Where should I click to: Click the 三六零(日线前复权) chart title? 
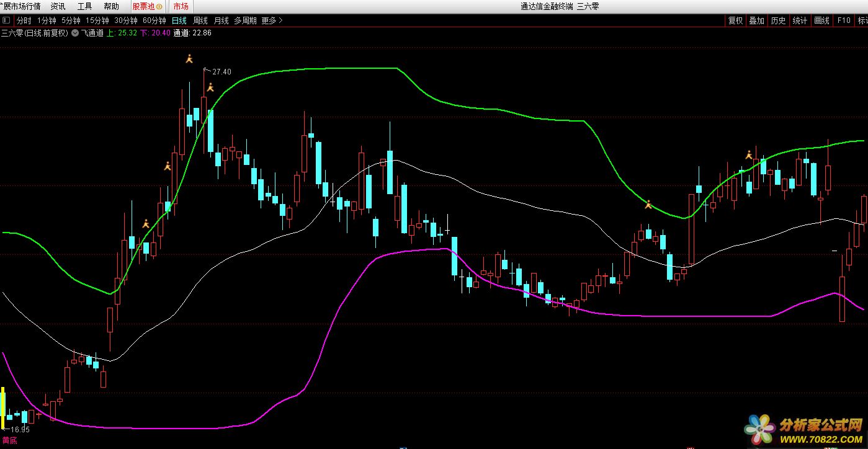pos(34,33)
